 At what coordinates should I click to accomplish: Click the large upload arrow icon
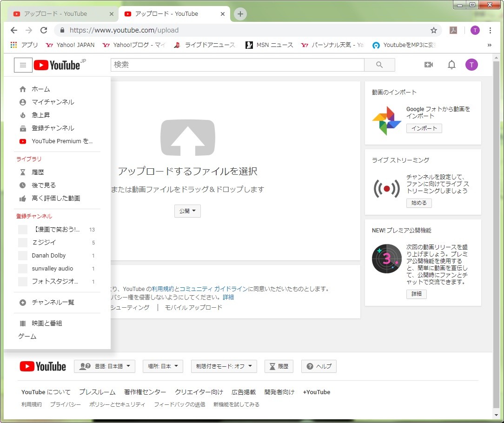tap(188, 138)
